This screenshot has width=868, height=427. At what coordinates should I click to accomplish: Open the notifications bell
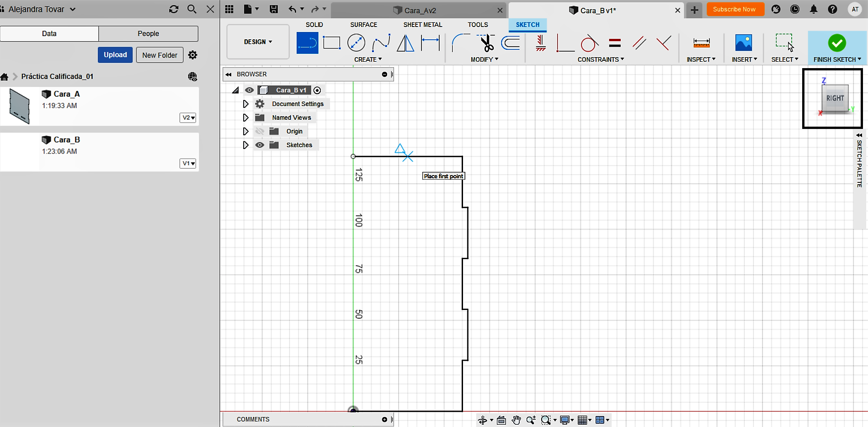coord(814,9)
